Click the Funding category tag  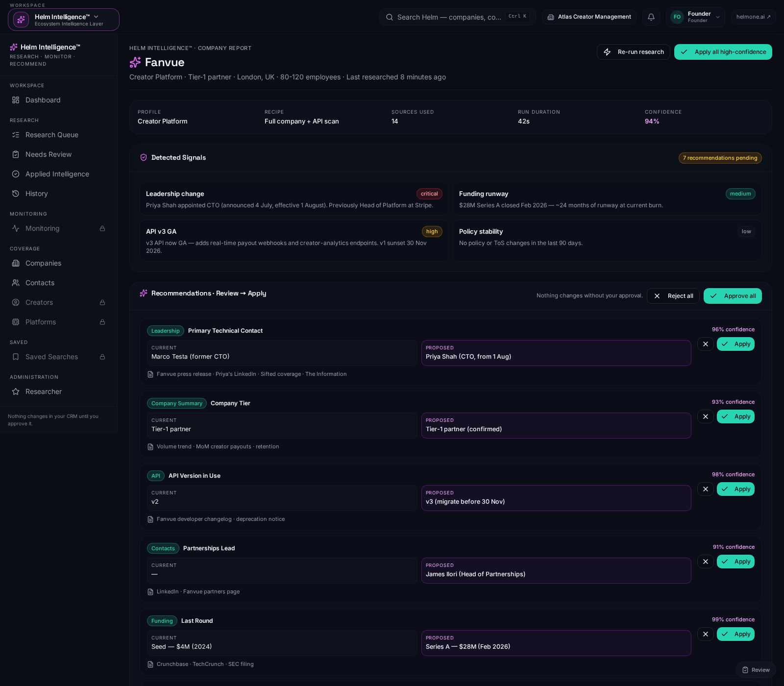pyautogui.click(x=162, y=621)
